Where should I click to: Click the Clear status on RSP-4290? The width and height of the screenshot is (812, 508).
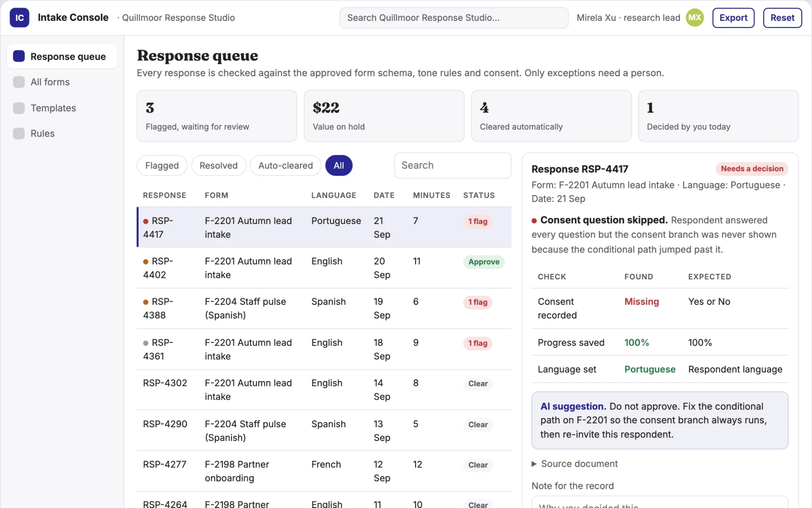[478, 425]
